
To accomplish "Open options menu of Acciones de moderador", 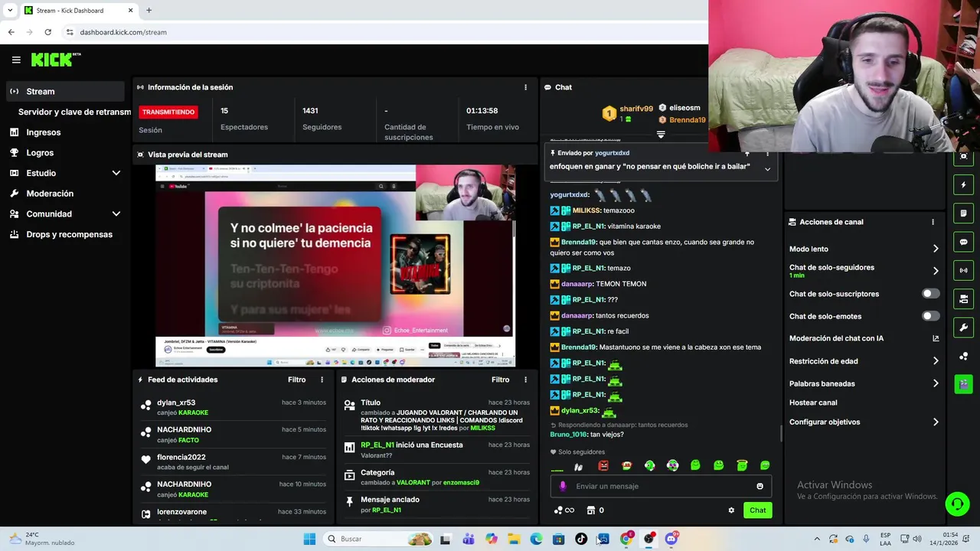I will click(525, 380).
